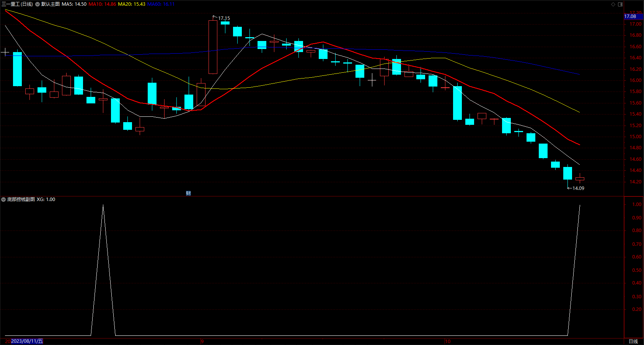Click the 14.09 low price annotation
This screenshot has height=345, width=644.
(578, 188)
